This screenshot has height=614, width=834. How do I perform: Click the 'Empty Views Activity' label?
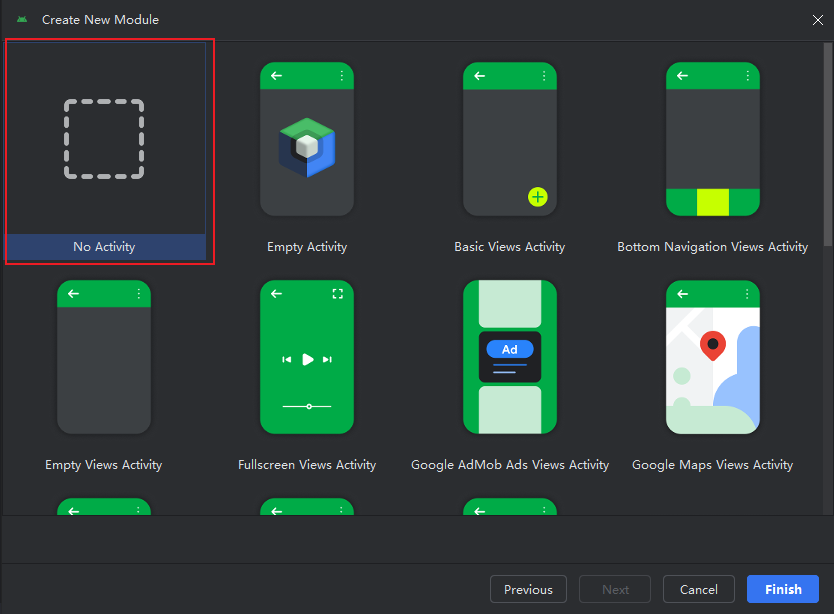tap(104, 464)
